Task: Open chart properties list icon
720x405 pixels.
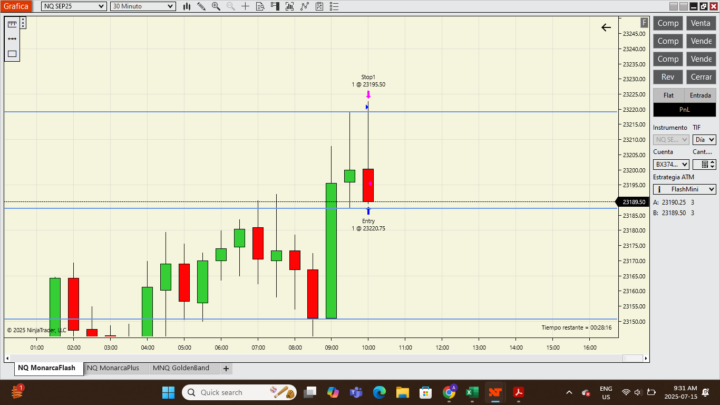Action: point(334,6)
